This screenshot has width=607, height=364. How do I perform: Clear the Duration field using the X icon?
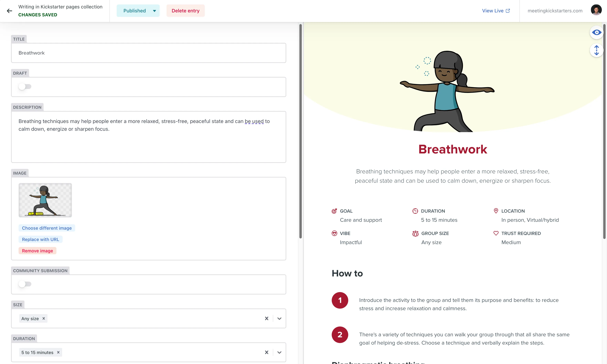point(267,352)
